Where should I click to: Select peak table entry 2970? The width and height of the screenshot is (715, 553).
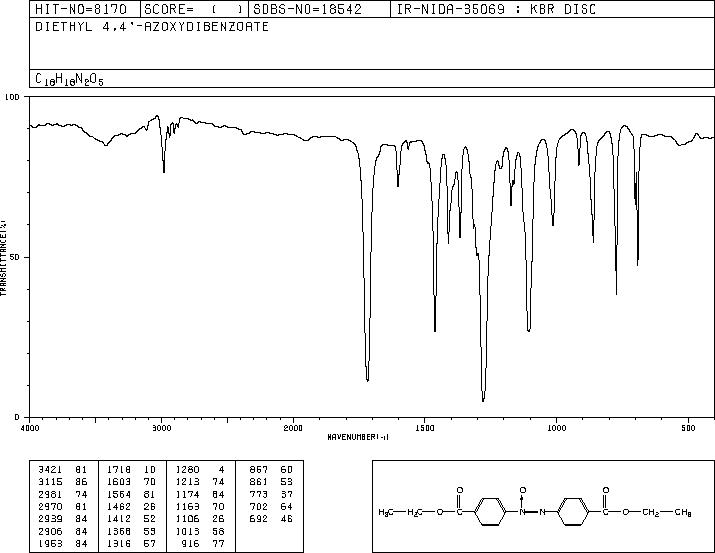pos(50,506)
